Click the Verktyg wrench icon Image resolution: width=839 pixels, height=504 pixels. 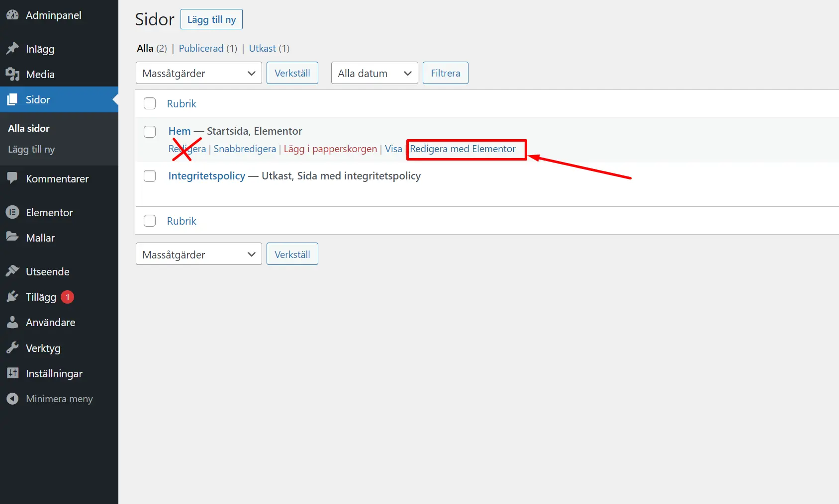pos(12,348)
